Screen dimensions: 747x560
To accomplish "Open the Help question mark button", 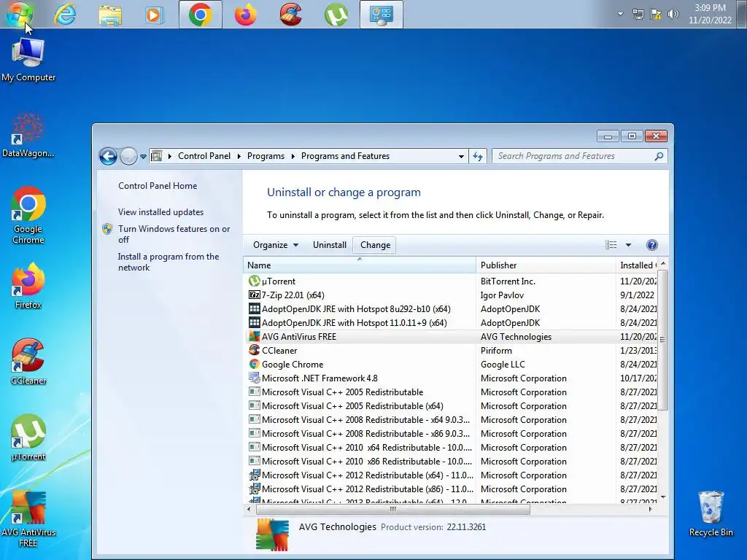I will click(x=651, y=245).
